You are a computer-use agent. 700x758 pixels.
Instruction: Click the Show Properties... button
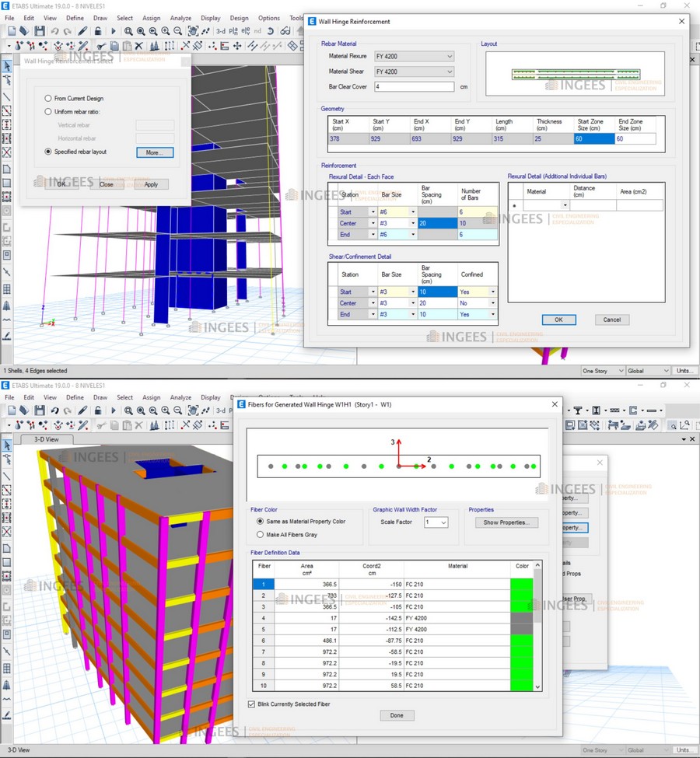[x=506, y=522]
